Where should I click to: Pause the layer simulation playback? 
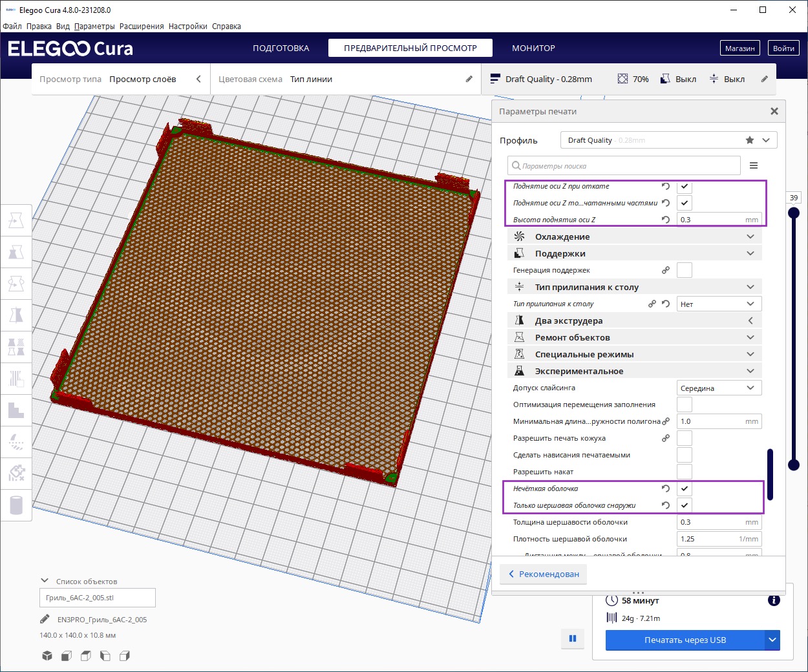(x=572, y=638)
